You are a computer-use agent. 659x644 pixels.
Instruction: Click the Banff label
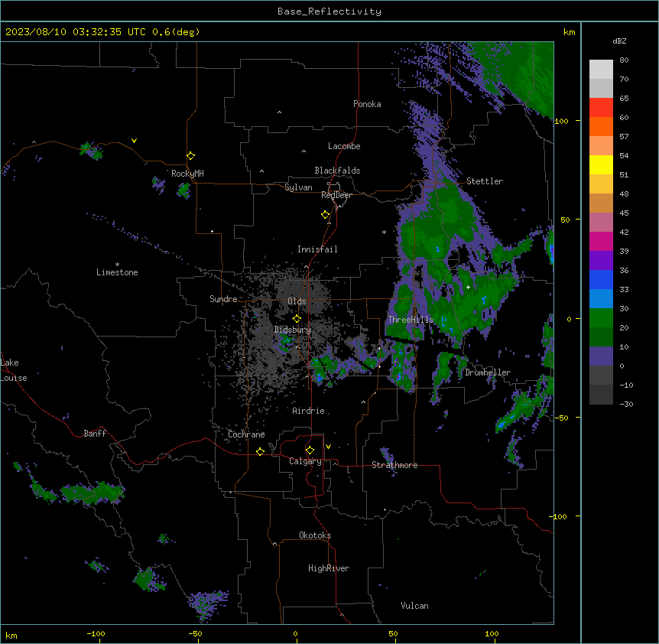coord(95,434)
